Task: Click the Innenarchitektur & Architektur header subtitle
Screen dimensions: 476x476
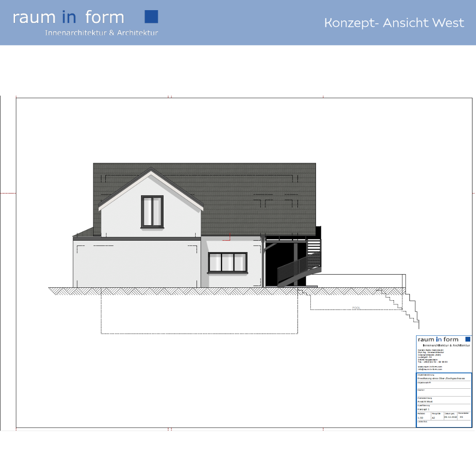Action: 101,33
